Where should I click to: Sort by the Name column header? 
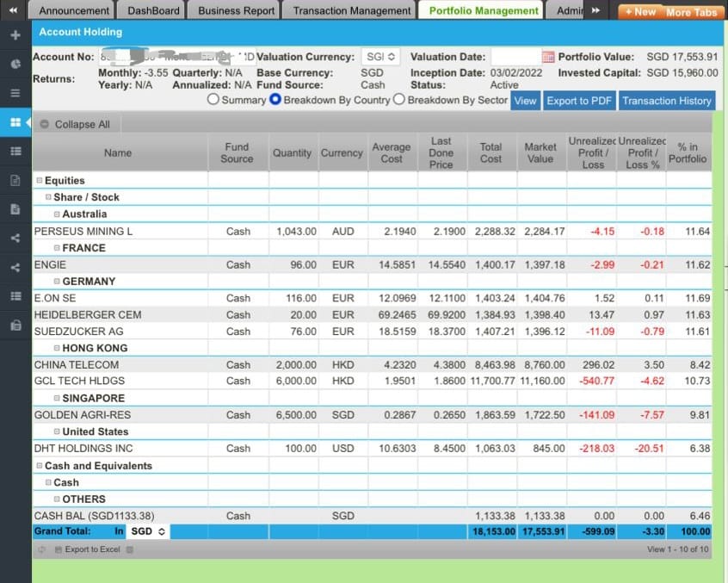(x=120, y=152)
